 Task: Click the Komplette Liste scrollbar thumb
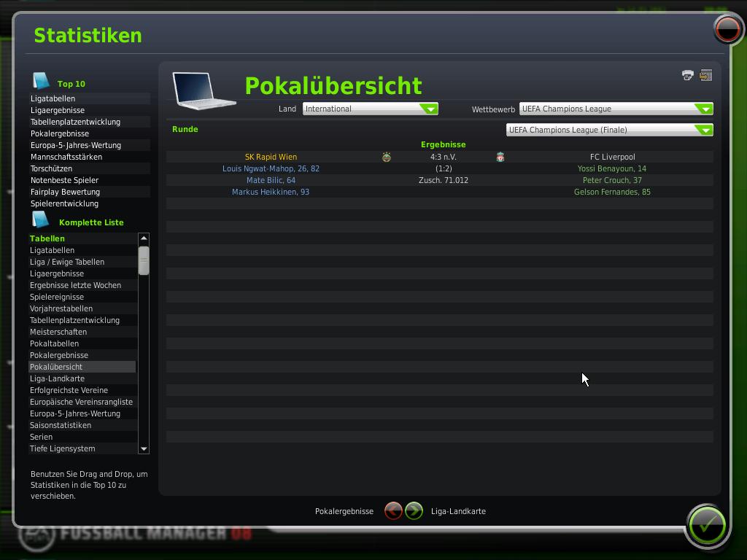[144, 260]
